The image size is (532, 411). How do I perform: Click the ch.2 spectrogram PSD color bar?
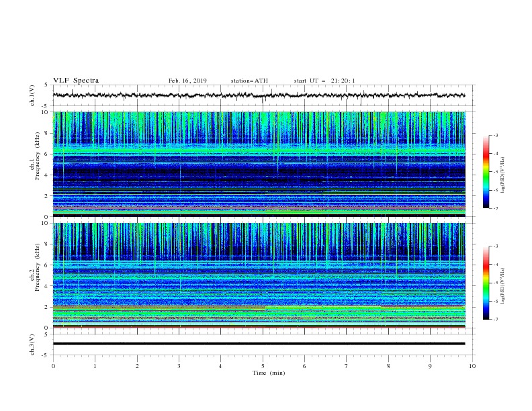click(x=486, y=283)
